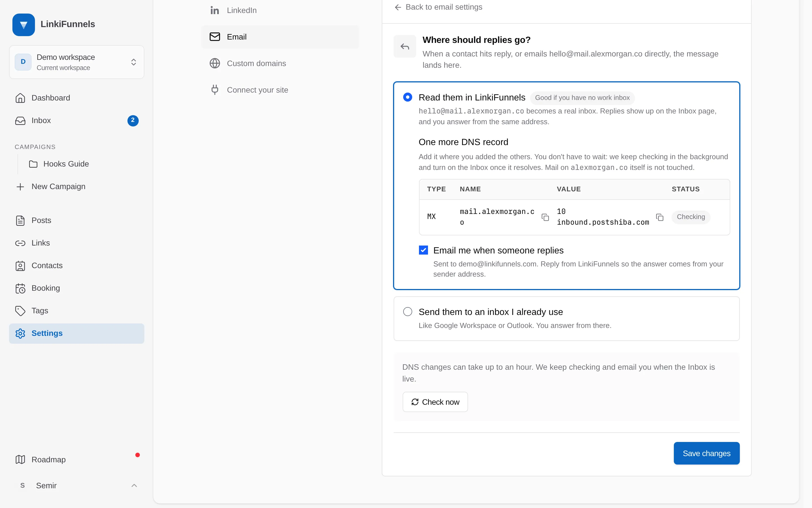Click the Good if you have no work inbox badge
Screen dimensions: 812x508
tap(582, 98)
